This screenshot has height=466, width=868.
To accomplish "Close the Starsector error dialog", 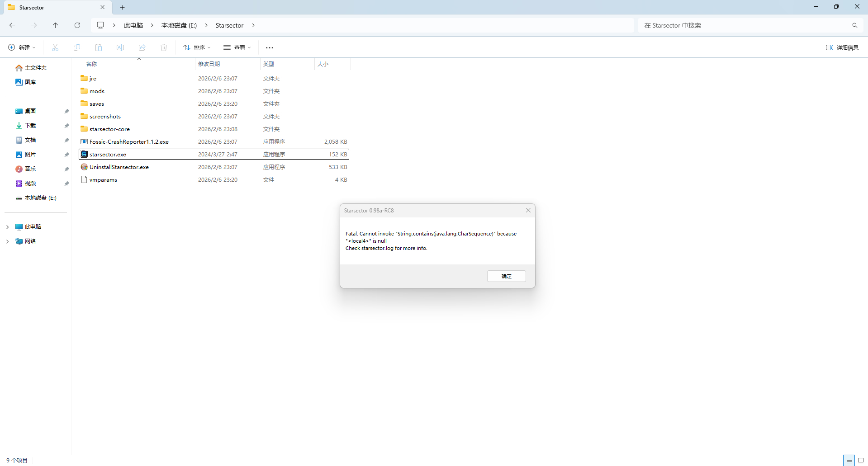I will point(528,210).
